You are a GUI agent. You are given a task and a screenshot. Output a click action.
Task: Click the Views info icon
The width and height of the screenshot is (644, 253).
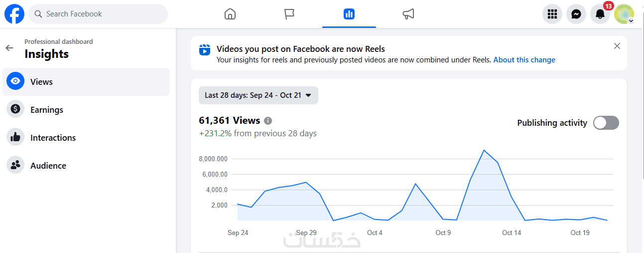pos(268,121)
